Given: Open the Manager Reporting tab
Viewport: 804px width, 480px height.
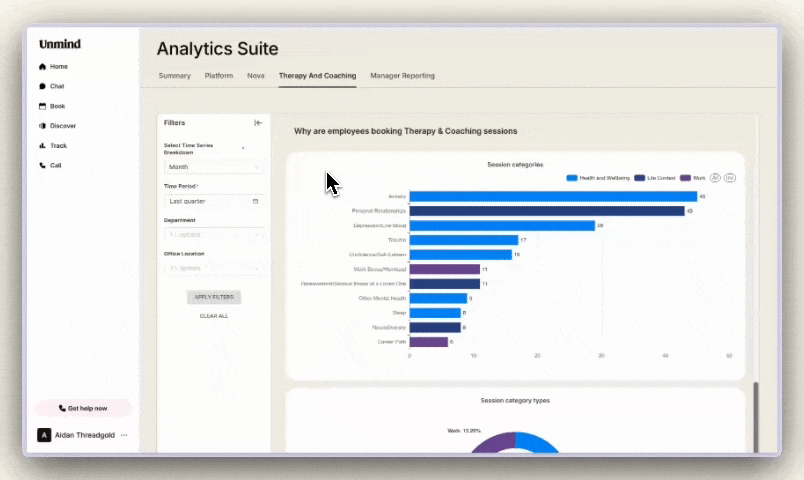Looking at the screenshot, I should 402,76.
